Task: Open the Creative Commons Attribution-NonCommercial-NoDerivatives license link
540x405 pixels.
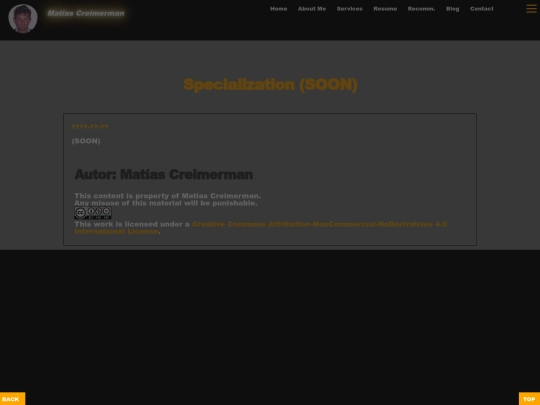Action: [x=260, y=228]
